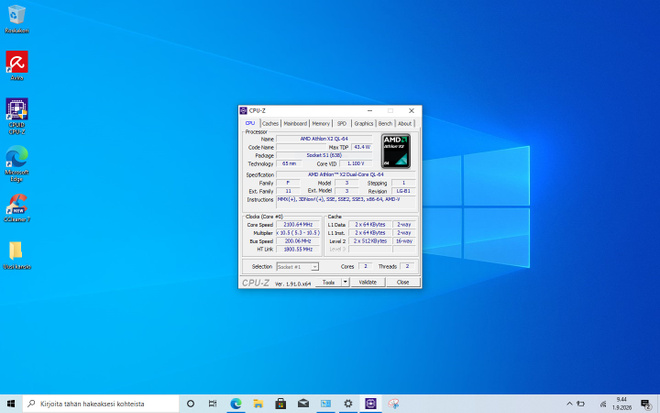
Task: Click the Max TDP value 43.4 W
Action: coord(362,147)
